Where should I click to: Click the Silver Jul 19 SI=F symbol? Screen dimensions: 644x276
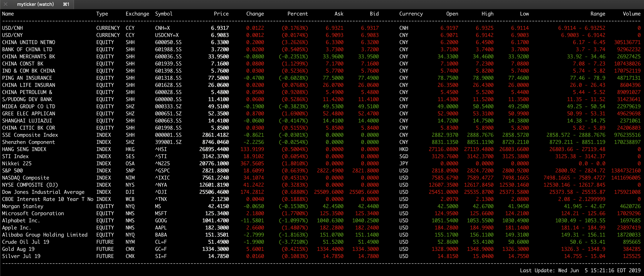[161, 256]
